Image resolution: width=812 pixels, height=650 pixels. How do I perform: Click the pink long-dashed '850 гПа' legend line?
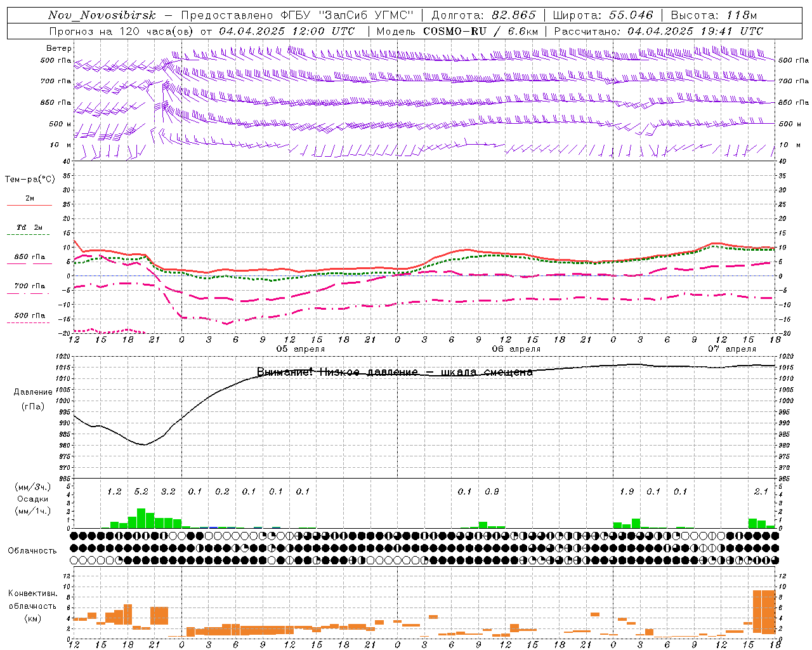28,263
